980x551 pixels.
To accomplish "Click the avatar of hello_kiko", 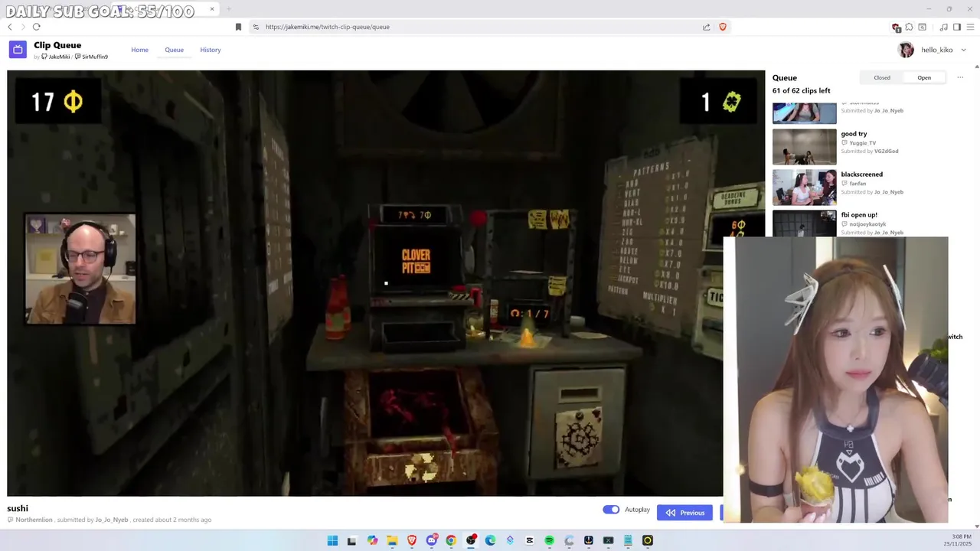I will click(x=906, y=50).
